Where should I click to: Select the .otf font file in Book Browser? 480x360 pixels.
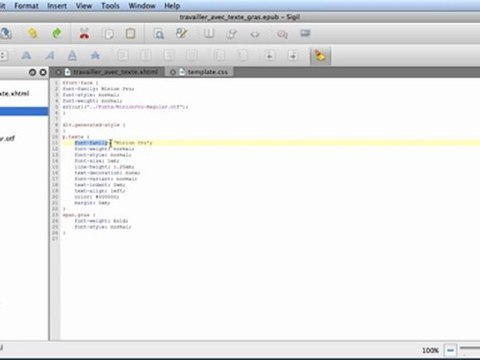(8, 138)
